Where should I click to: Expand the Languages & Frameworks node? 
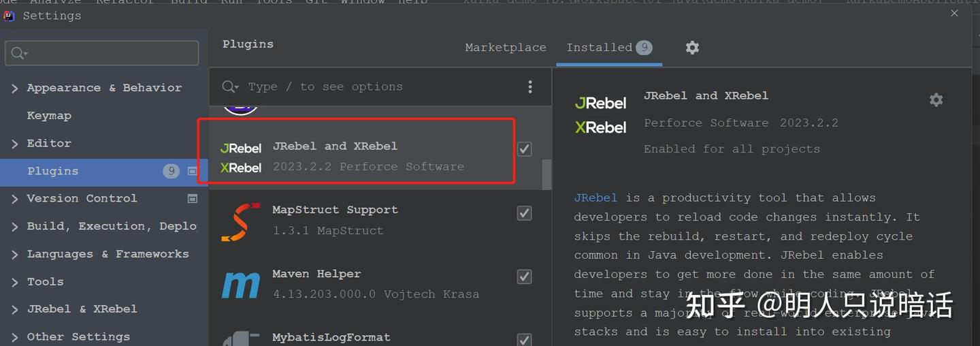tap(15, 254)
